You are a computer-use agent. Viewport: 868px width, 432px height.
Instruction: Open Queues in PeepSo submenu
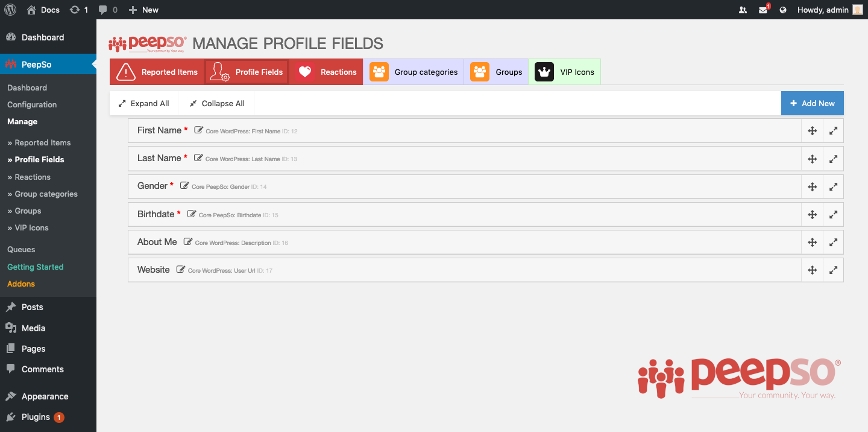click(21, 249)
